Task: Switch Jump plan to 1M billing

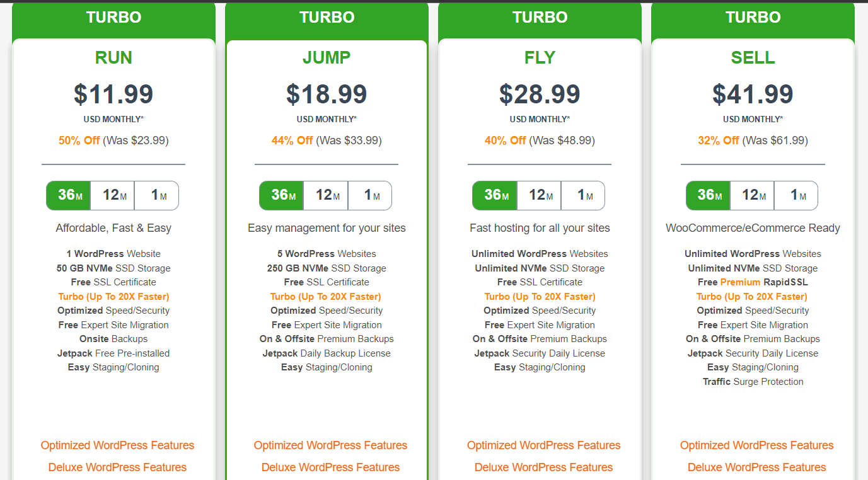Action: click(370, 196)
